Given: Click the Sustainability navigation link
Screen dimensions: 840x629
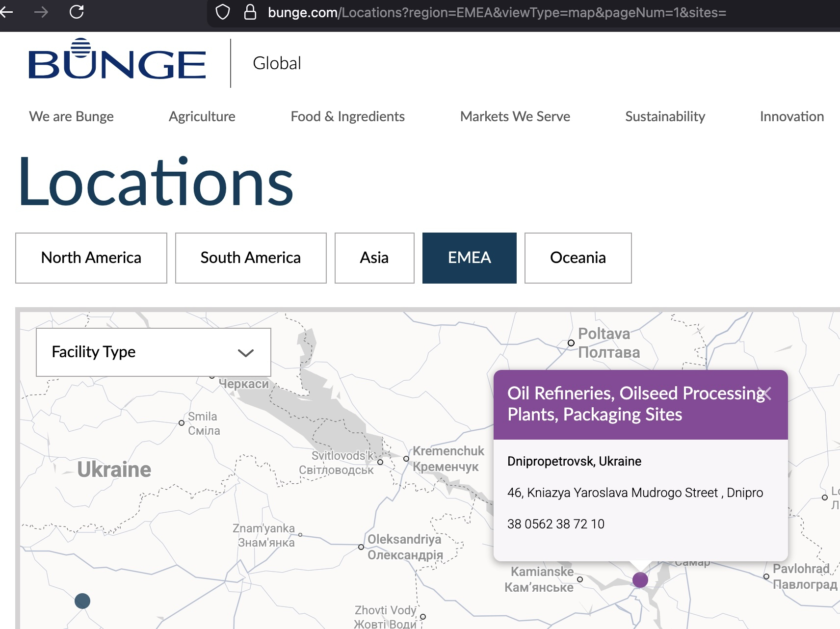Looking at the screenshot, I should (x=665, y=117).
